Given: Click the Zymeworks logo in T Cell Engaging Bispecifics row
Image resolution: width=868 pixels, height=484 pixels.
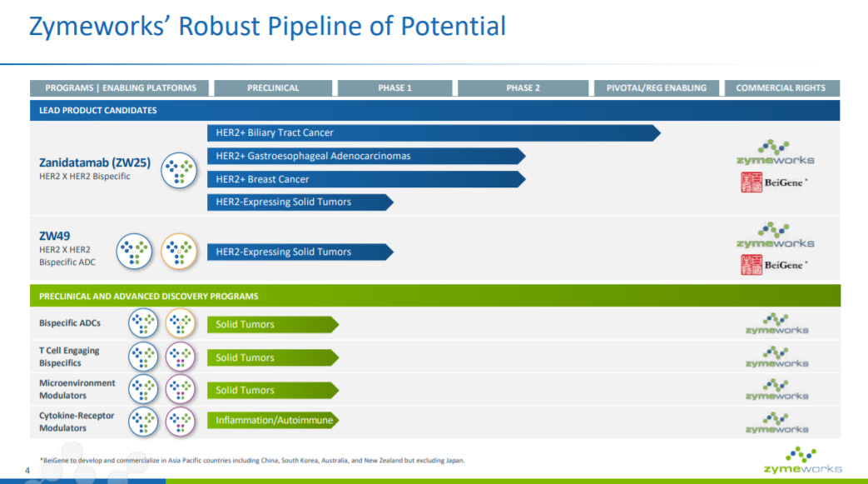Looking at the screenshot, I should coord(776,357).
